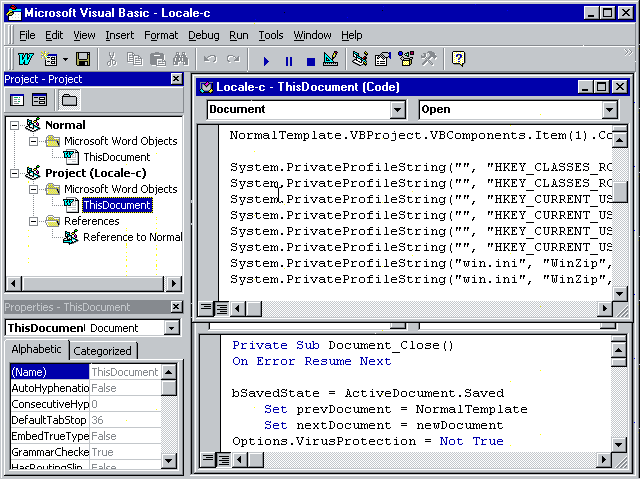Image resolution: width=640 pixels, height=480 pixels.
Task: Collapse Microsoft Word Objects under Normal
Action: coord(33,141)
